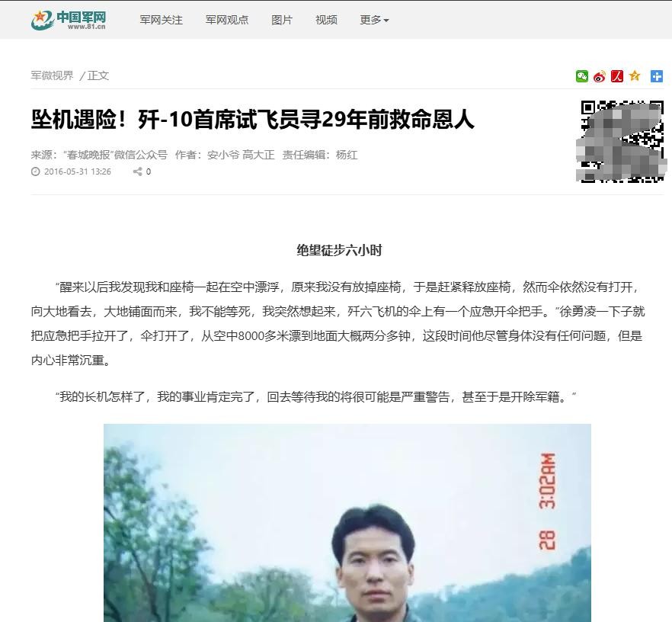Click the www.81.cn URL text
Screen dimensions: 672x622
[x=87, y=27]
